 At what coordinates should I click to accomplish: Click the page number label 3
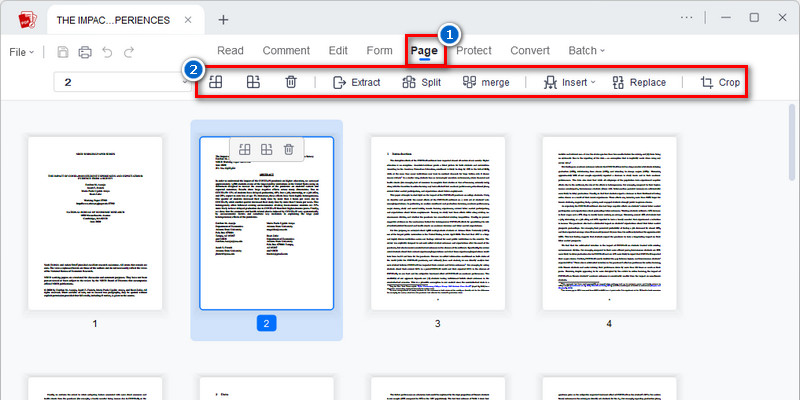(x=438, y=323)
